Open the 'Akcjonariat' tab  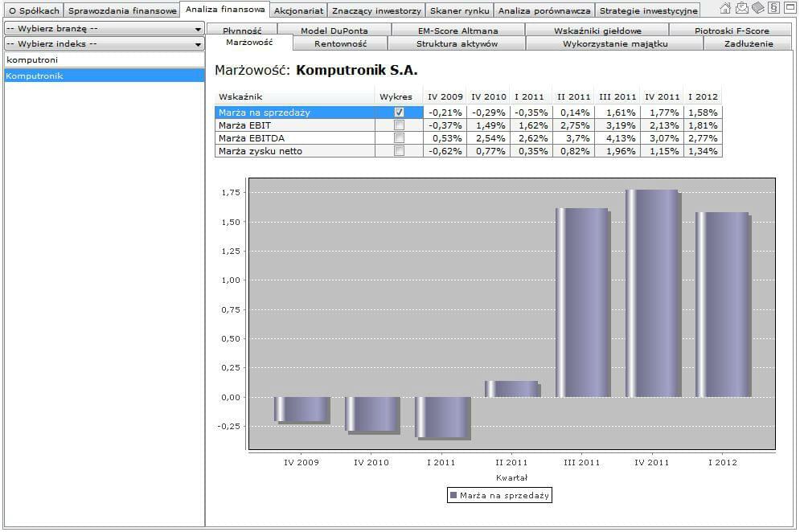[x=298, y=10]
